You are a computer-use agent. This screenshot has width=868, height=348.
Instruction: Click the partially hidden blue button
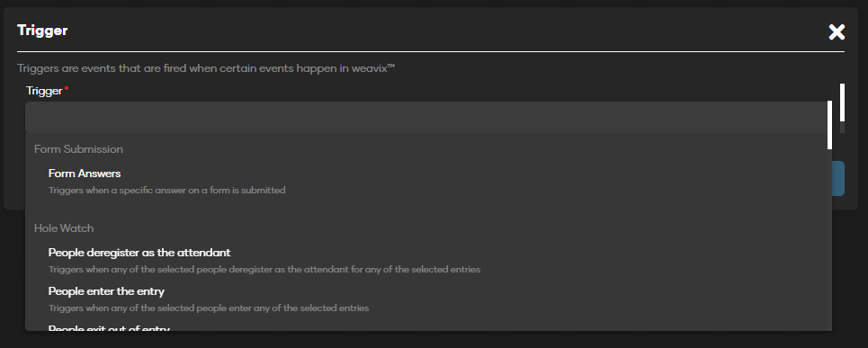tap(838, 178)
